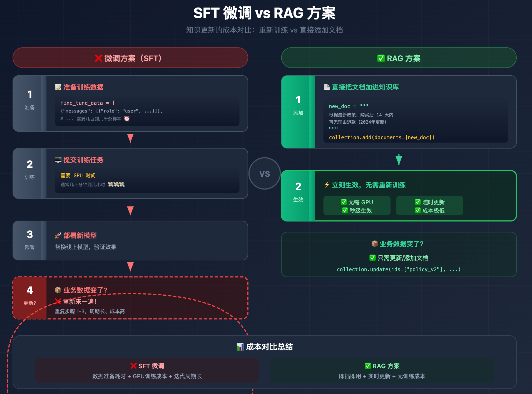Click the lightning bolt icon beside 立刻生效

click(327, 185)
